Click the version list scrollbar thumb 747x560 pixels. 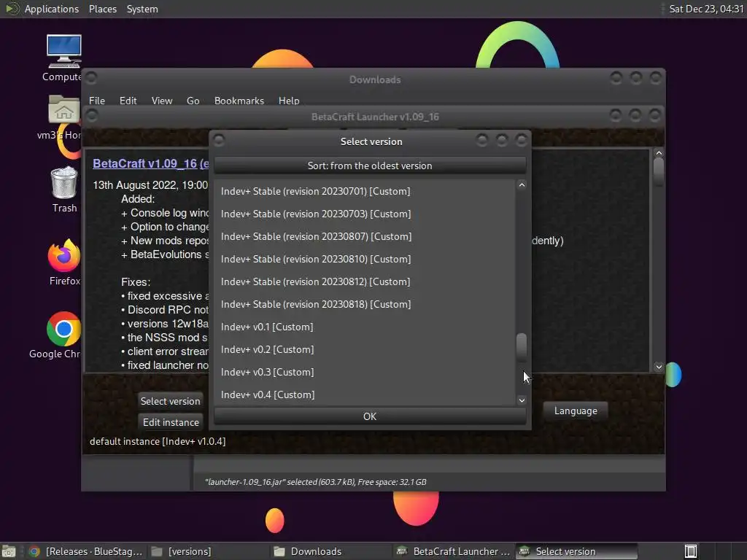point(522,346)
